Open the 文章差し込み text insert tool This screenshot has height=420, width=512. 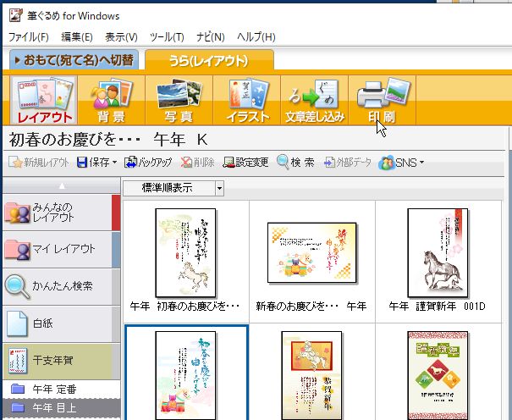(x=315, y=100)
